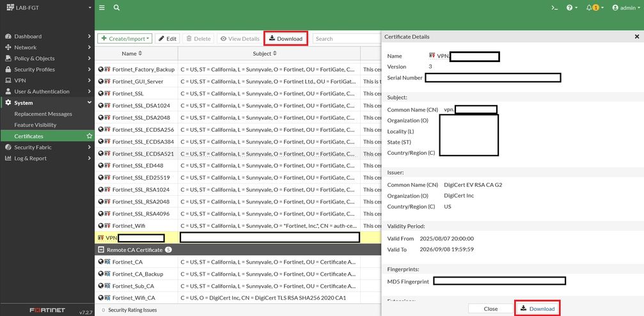Image resolution: width=644 pixels, height=316 pixels.
Task: Click Download in the toolbar
Action: pos(286,38)
